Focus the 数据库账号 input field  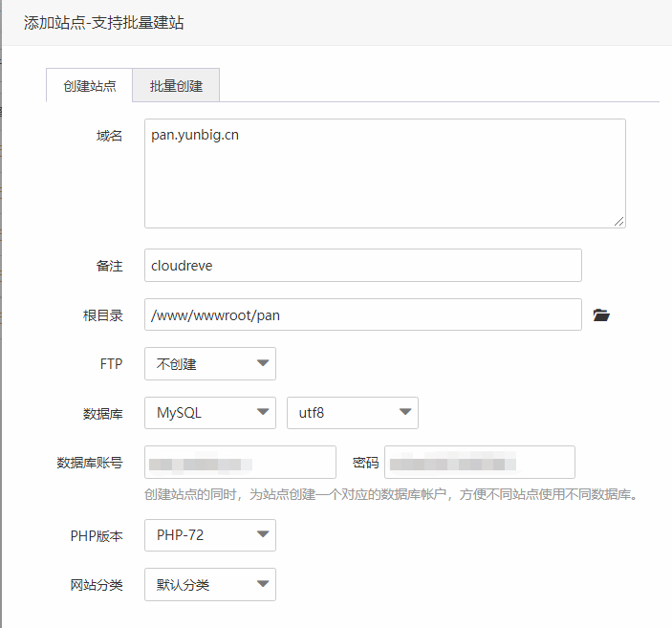[x=240, y=463]
